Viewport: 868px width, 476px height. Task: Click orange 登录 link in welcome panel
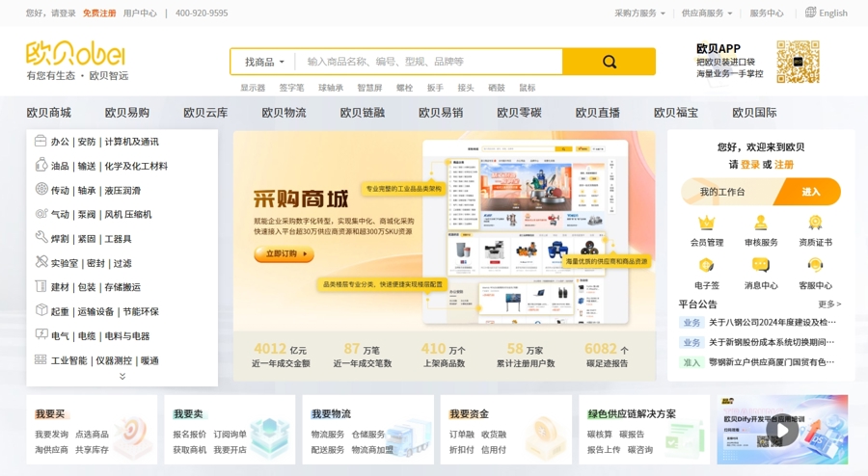[749, 165]
